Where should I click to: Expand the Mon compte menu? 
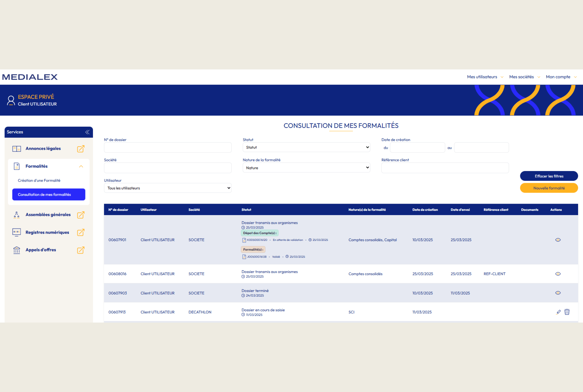click(561, 77)
